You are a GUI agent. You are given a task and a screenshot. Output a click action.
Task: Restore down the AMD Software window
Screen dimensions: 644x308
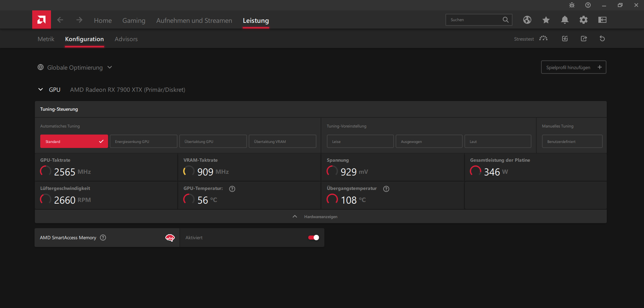pyautogui.click(x=620, y=5)
